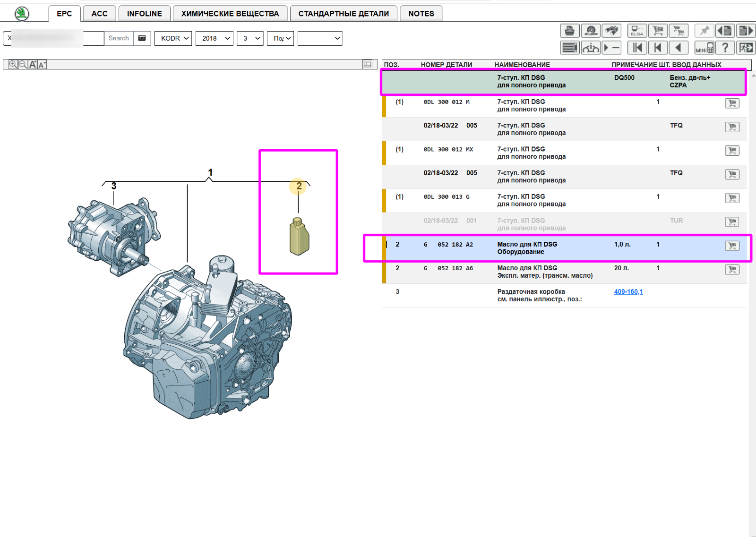Viewport: 756px width, 537px height.
Task: Select row 'Раздаточная коробка'
Action: coord(564,296)
